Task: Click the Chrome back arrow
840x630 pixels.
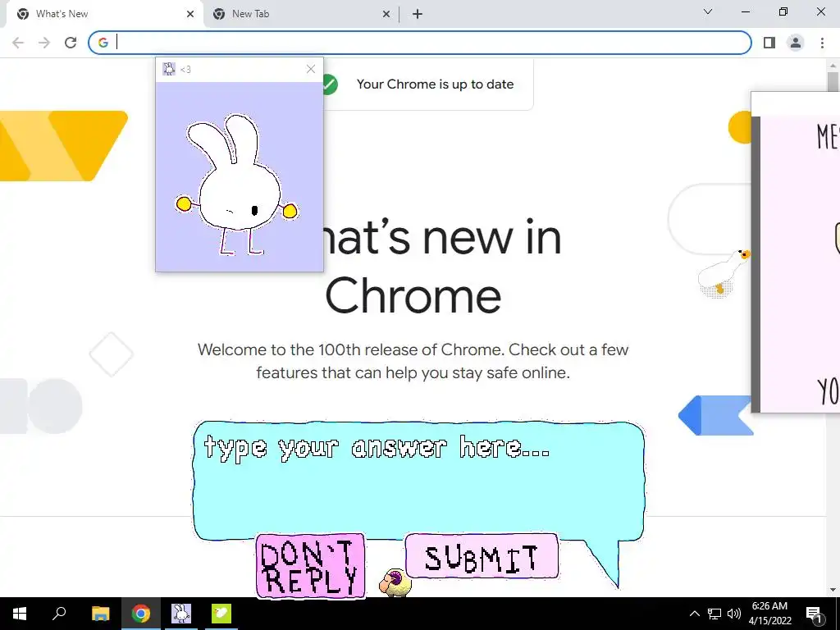Action: click(18, 43)
